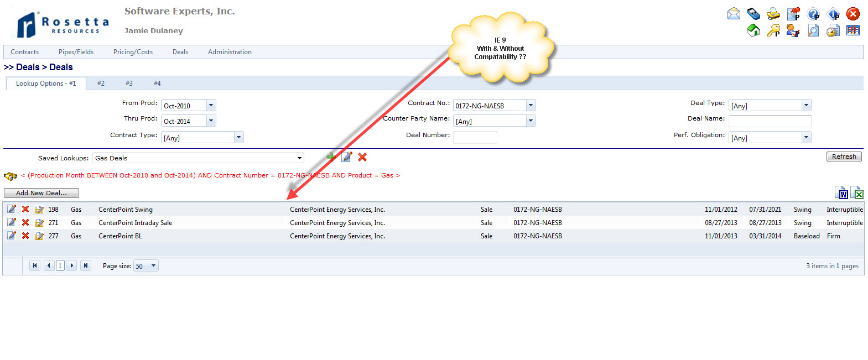Open the Thru Prod dropdown

(211, 121)
